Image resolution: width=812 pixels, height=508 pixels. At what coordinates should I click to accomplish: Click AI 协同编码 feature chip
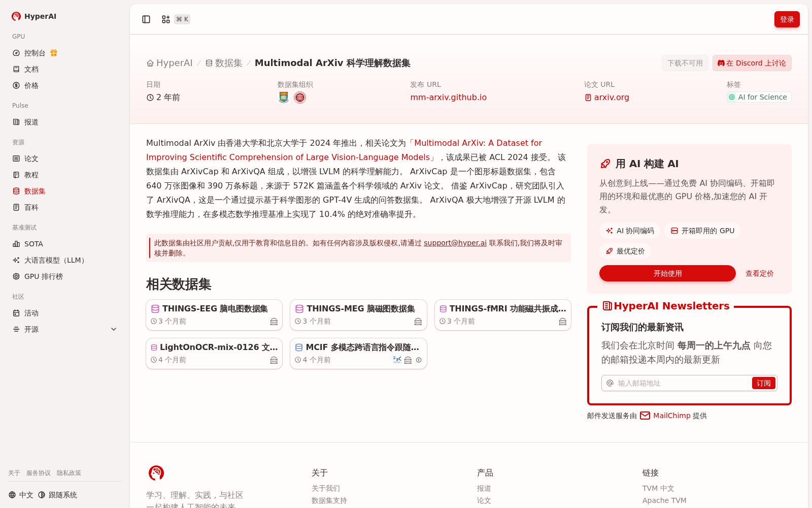pos(630,231)
